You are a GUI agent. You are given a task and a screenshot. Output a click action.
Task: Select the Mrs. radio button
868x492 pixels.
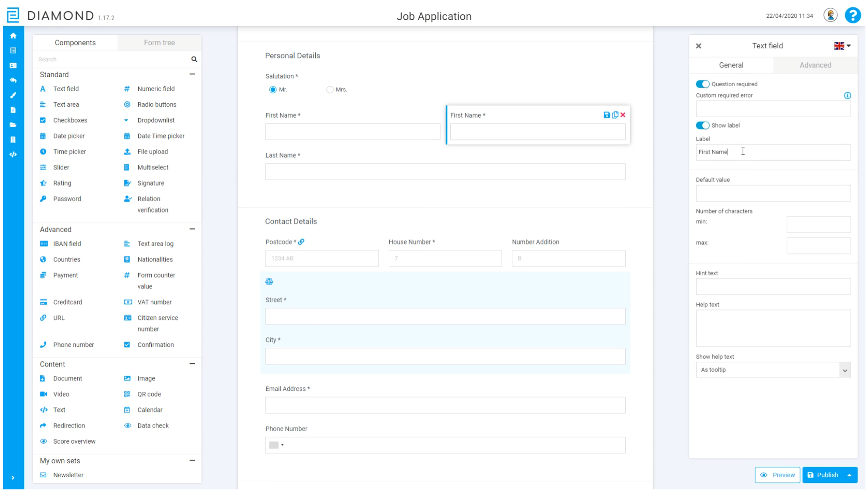330,89
